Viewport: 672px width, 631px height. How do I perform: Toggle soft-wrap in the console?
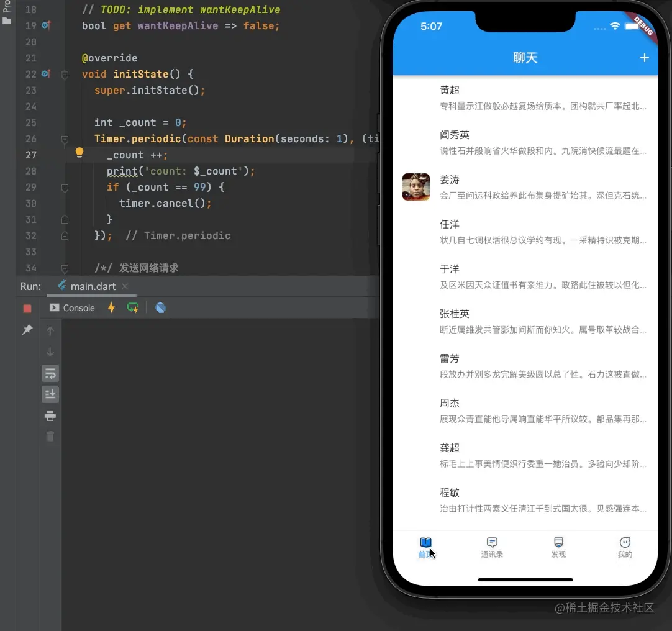pos(50,373)
